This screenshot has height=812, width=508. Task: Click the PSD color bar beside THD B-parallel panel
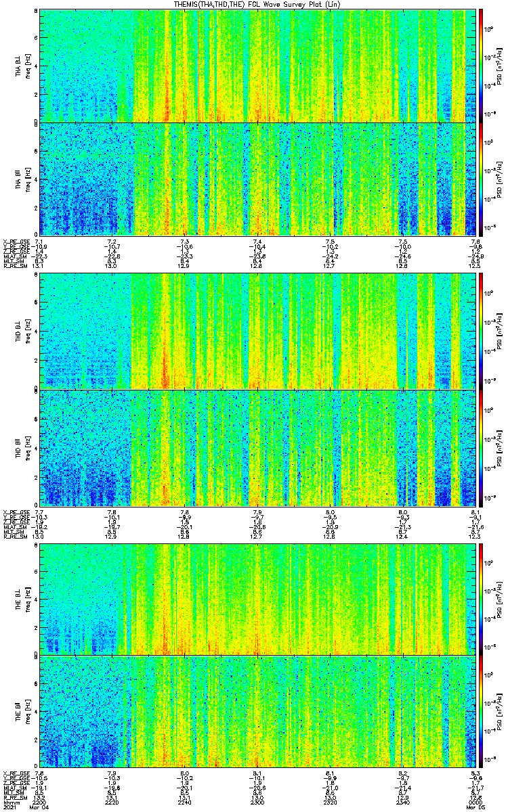[x=482, y=447]
